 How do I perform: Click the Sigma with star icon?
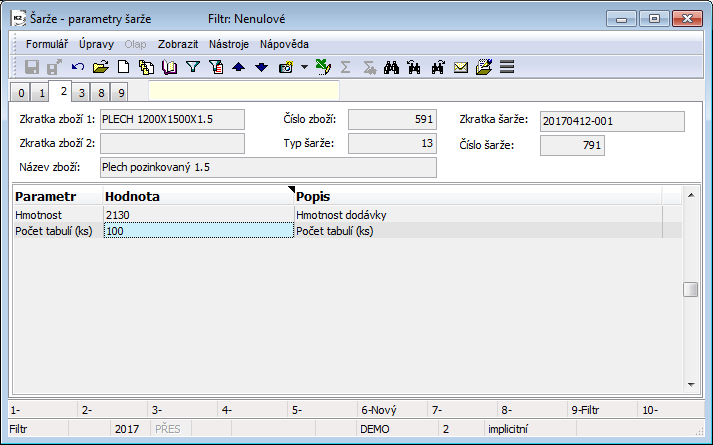369,68
